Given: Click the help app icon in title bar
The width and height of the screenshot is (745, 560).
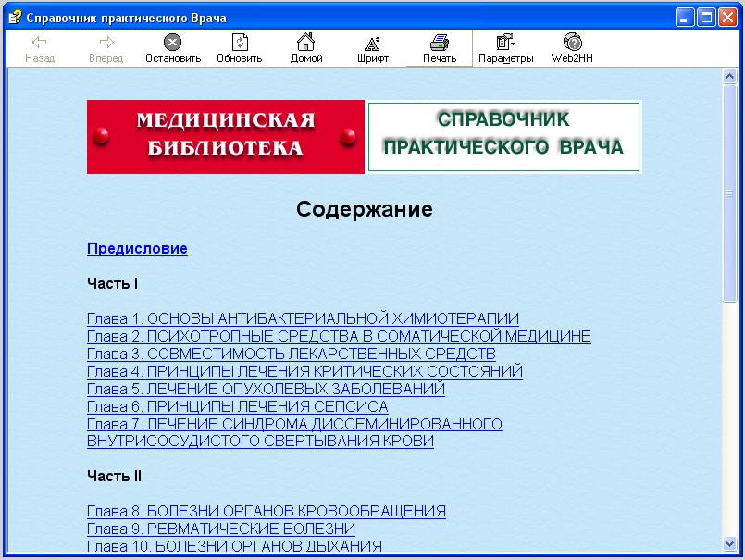Looking at the screenshot, I should (15, 18).
